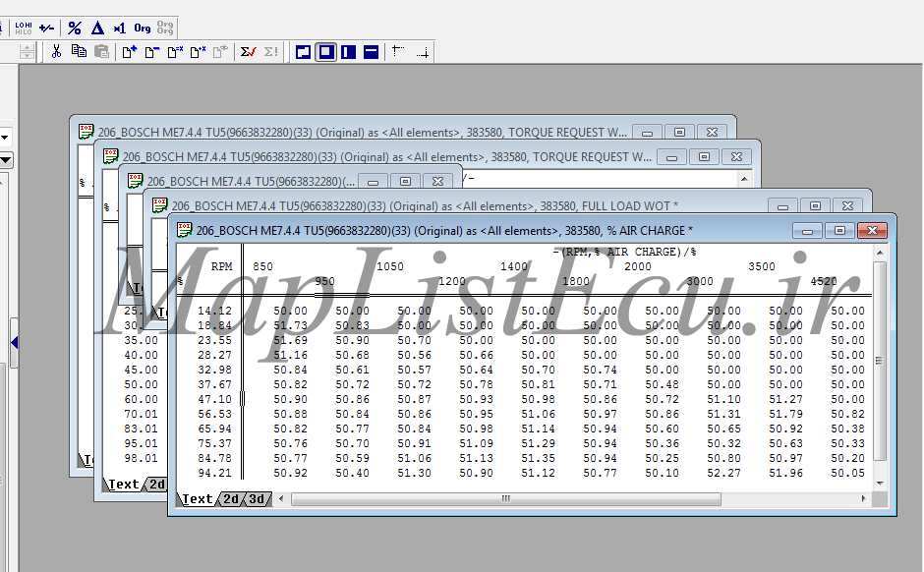
Task: Click the page with +x symbol icon
Action: [x=198, y=52]
